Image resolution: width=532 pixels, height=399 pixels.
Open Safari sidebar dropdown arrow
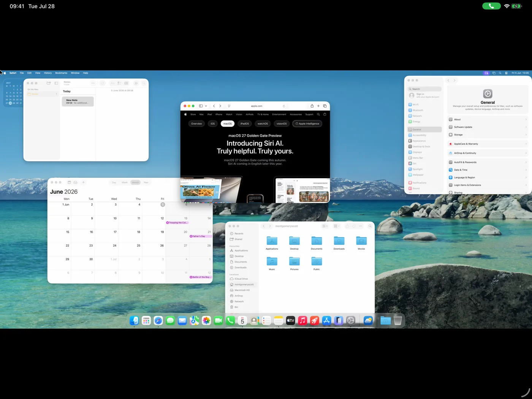(x=206, y=106)
